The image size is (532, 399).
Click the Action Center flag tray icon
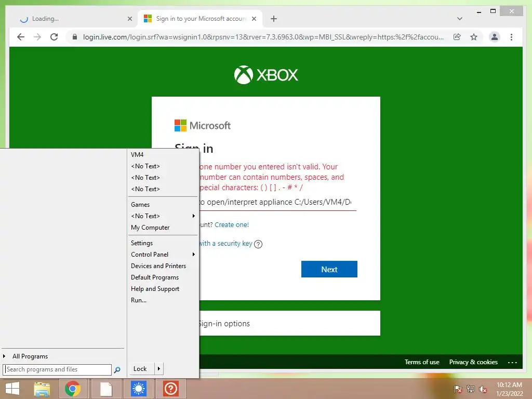[458, 389]
